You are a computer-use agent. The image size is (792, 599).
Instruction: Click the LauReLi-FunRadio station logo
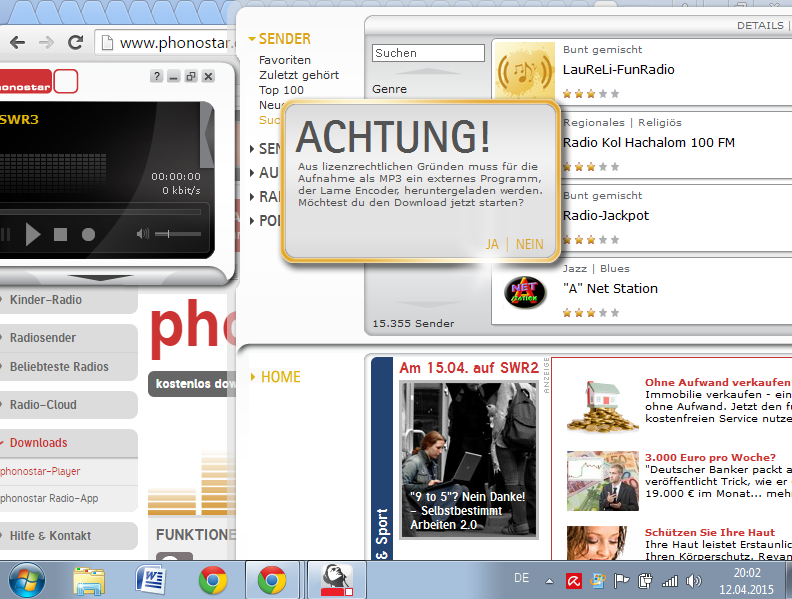tap(525, 71)
